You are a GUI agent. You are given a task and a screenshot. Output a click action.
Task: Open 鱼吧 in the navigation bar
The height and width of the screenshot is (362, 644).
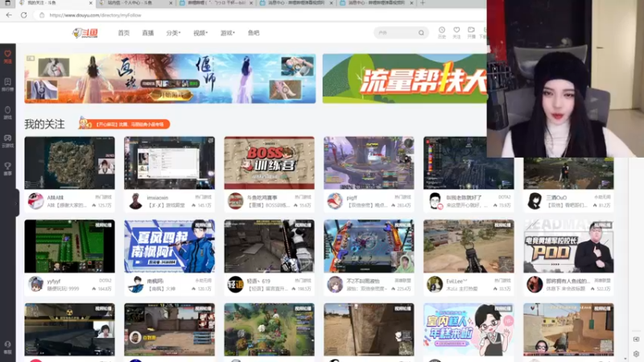[x=254, y=33]
